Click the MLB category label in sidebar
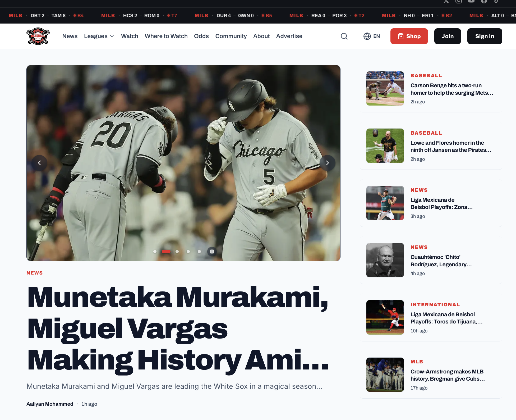The height and width of the screenshot is (420, 516). pos(417,362)
